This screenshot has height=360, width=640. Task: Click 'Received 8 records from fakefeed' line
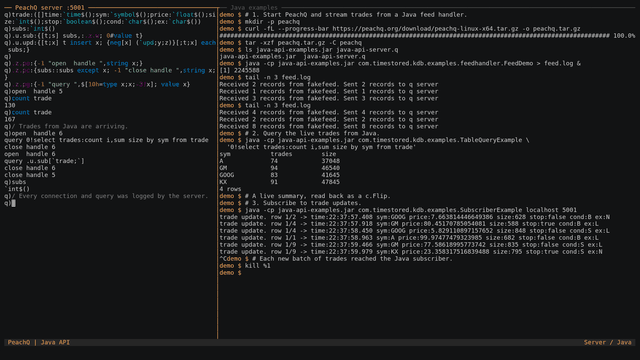[x=329, y=126]
